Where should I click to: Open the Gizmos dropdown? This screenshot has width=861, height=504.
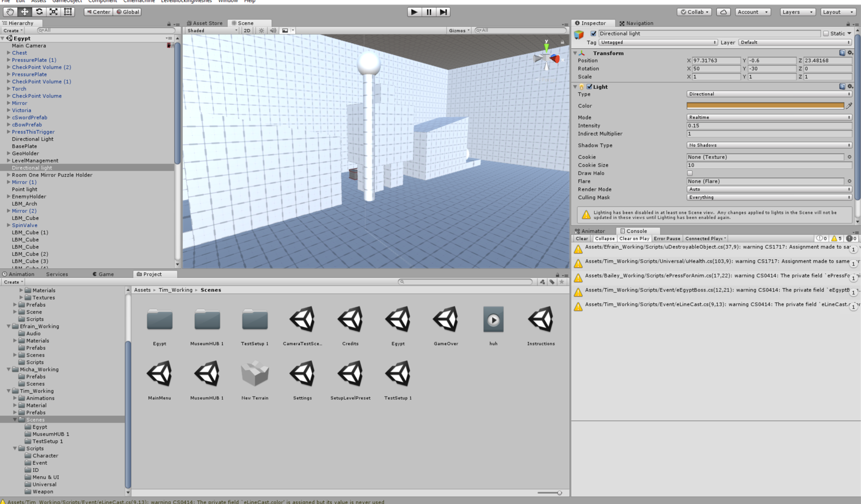pos(459,31)
